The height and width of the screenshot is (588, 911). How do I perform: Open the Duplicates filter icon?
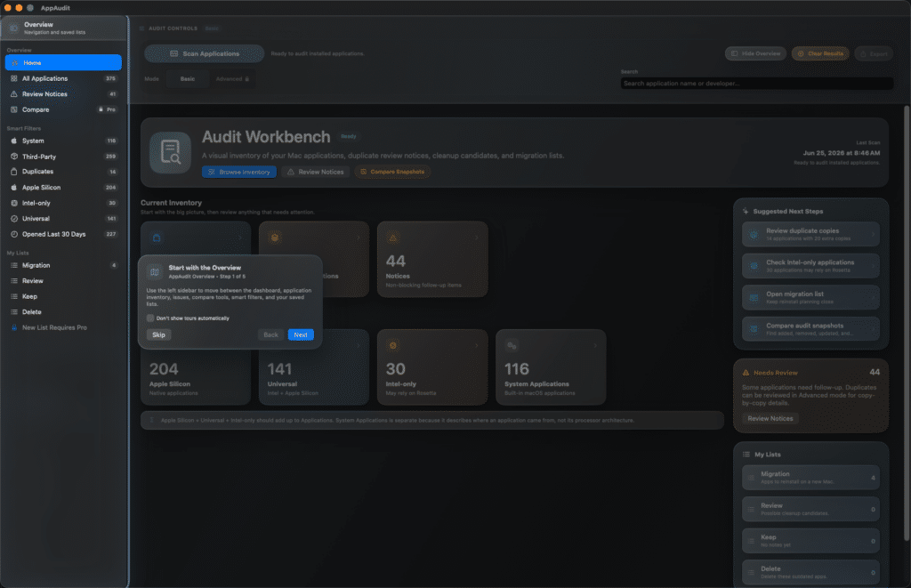tap(14, 172)
